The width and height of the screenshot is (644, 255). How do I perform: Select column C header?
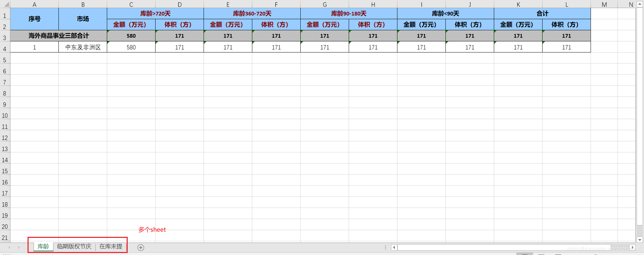[x=131, y=4]
